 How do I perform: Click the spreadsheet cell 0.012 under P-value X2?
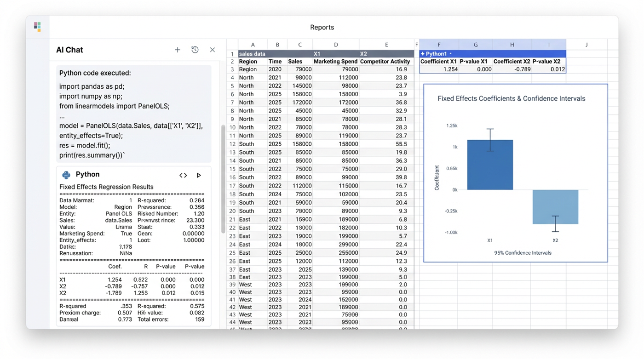[549, 69]
